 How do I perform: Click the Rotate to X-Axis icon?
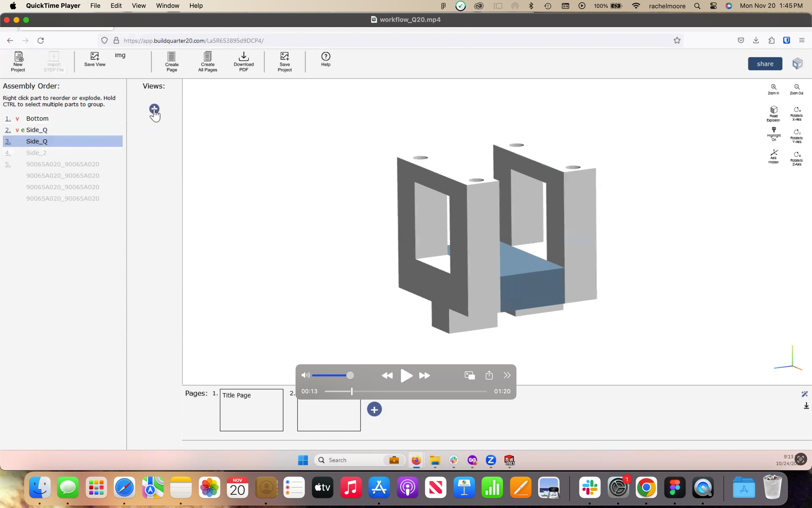coord(796,113)
